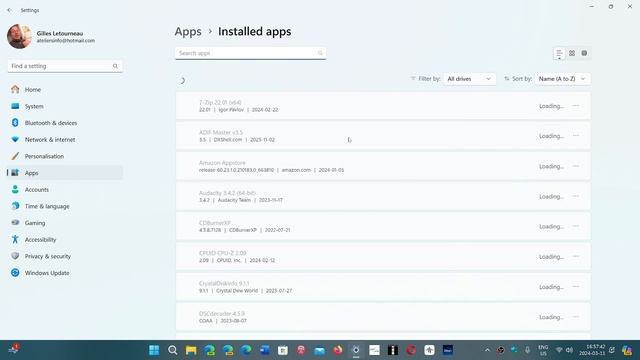Open the Filter by All drives dropdown

point(469,79)
